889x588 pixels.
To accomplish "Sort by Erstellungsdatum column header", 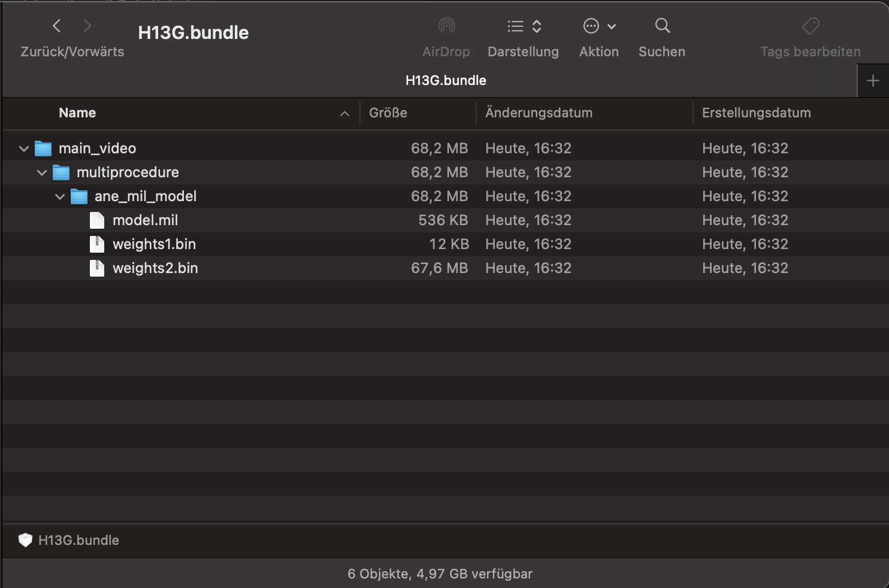I will pos(756,113).
